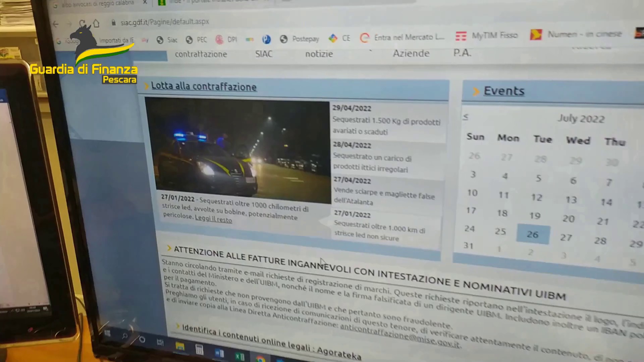The width and height of the screenshot is (644, 362).
Task: Open 'Identifica i contenuti online legali : Agorateka'
Action: click(271, 342)
